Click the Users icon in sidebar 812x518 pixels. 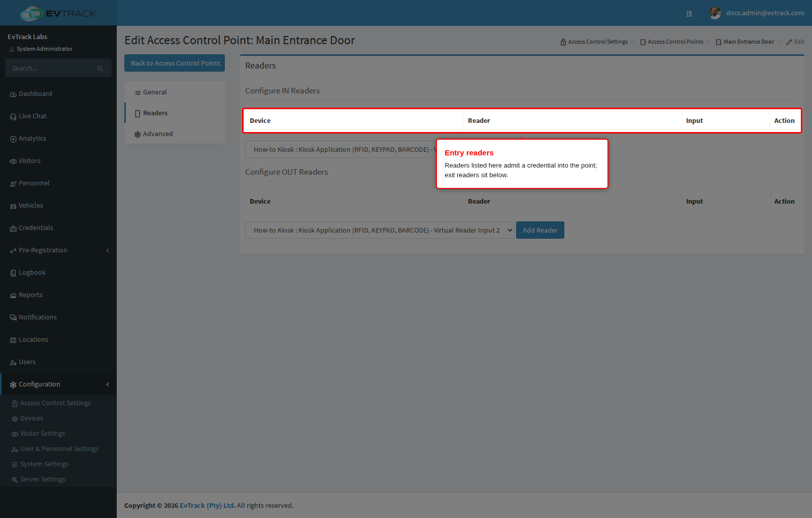point(13,363)
